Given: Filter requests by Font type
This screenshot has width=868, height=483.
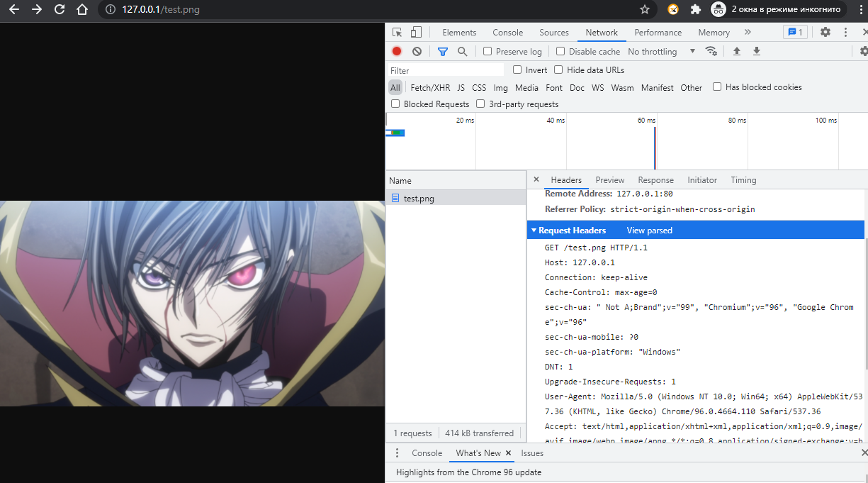Looking at the screenshot, I should [x=554, y=88].
